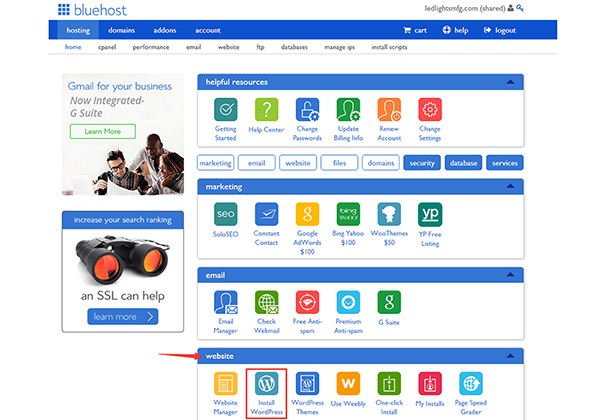Open the cpanel submenu item
Screen dimensions: 600x420
(108, 47)
